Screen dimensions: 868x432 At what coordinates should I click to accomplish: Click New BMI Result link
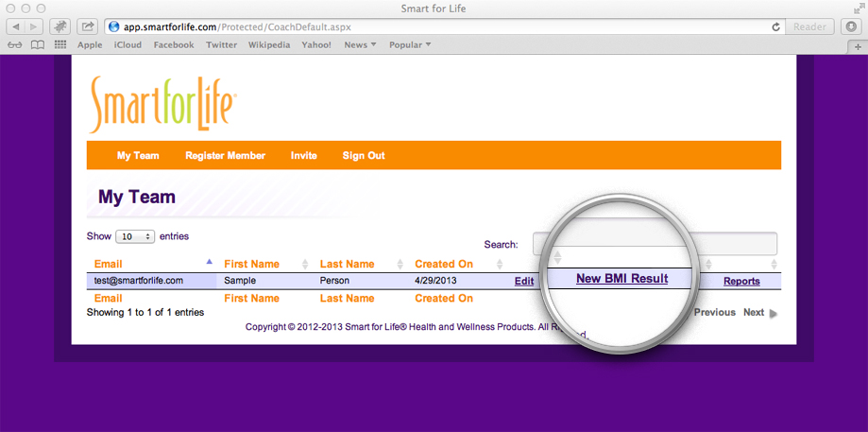[622, 279]
